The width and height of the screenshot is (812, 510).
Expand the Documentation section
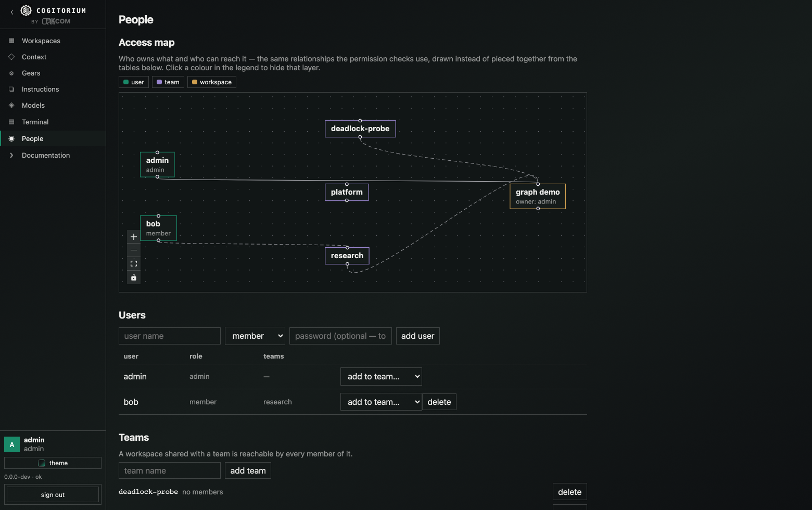point(46,155)
